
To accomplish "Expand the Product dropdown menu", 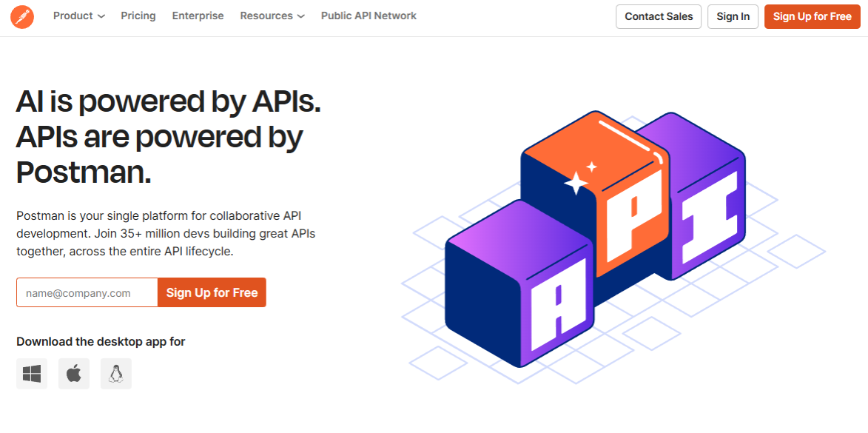I will (78, 16).
